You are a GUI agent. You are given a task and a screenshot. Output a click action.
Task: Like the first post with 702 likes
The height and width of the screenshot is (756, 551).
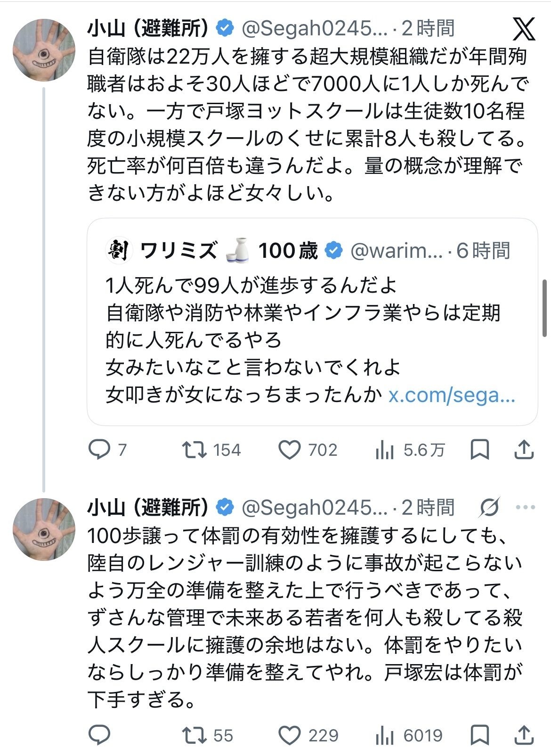pos(289,450)
